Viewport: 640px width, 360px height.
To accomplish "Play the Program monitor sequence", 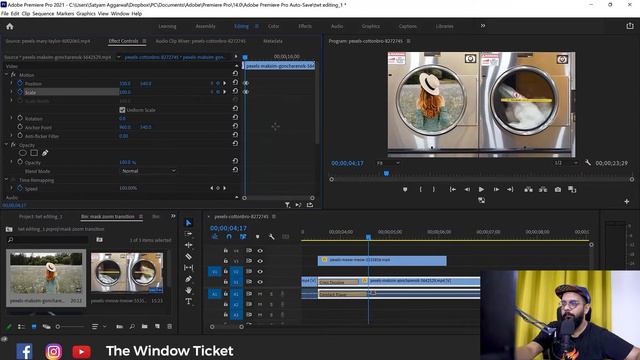I will click(481, 189).
